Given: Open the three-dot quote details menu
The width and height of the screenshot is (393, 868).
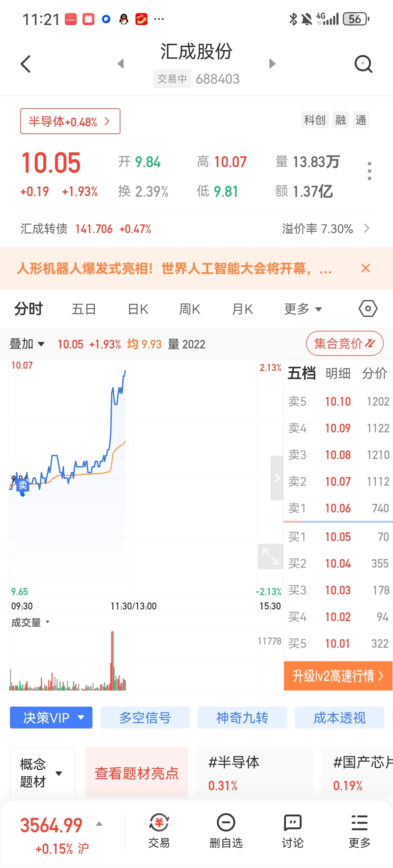Looking at the screenshot, I should pos(370,171).
